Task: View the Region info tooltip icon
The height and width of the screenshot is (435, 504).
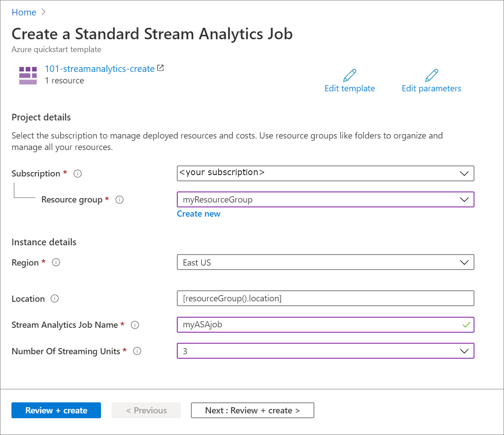Action: pos(56,262)
